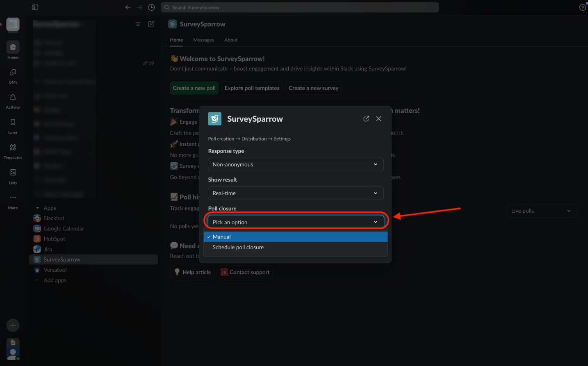The height and width of the screenshot is (366, 588).
Task: Open the Live polls dropdown
Action: click(541, 211)
